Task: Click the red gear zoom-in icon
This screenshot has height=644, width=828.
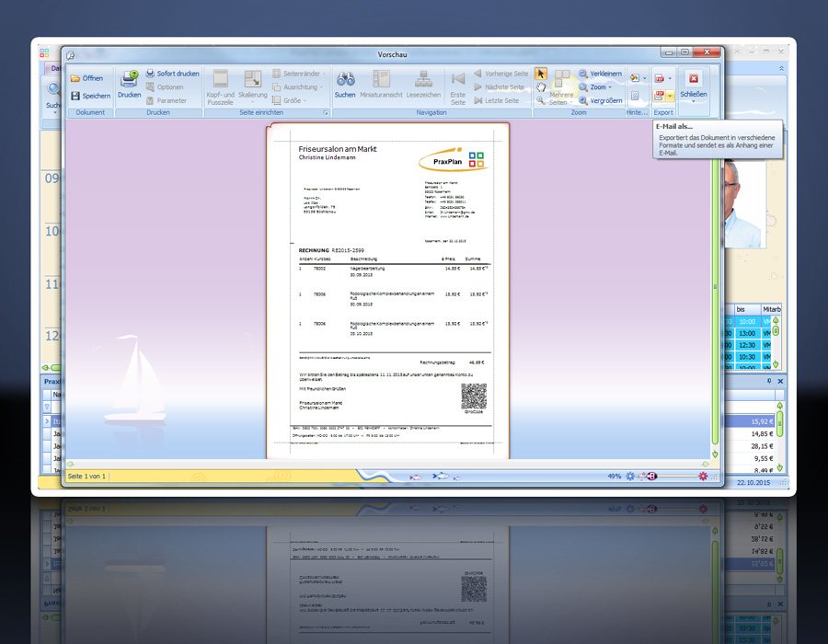Action: click(702, 477)
